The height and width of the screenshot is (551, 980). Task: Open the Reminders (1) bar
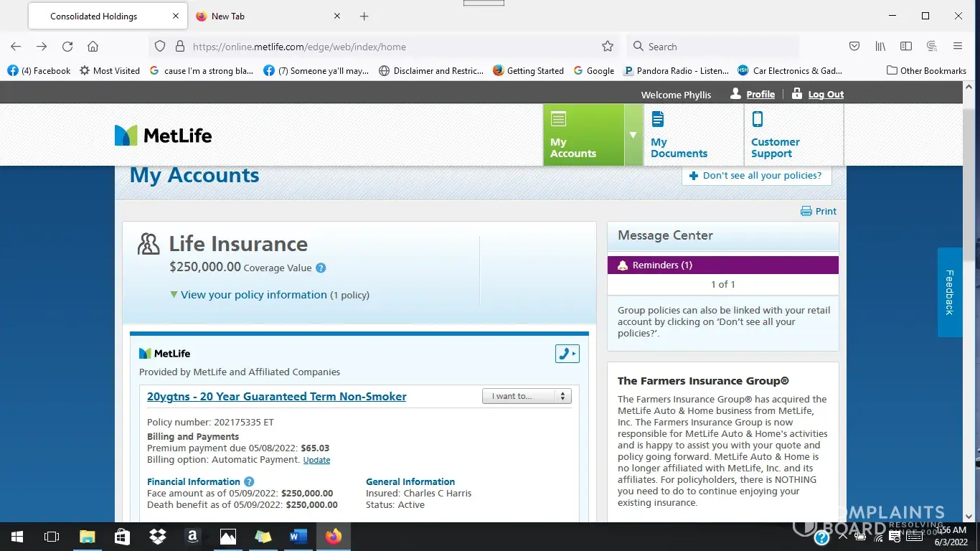722,265
